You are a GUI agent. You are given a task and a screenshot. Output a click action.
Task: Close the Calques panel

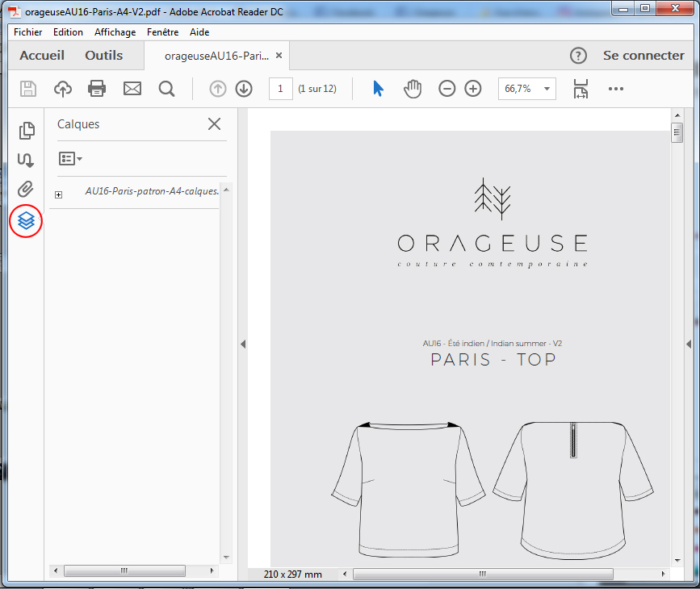pyautogui.click(x=214, y=124)
